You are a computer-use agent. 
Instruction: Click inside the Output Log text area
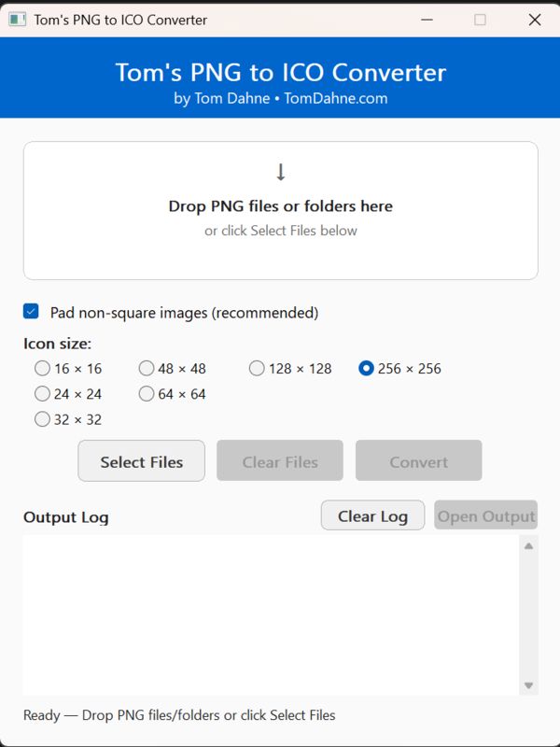click(271, 615)
